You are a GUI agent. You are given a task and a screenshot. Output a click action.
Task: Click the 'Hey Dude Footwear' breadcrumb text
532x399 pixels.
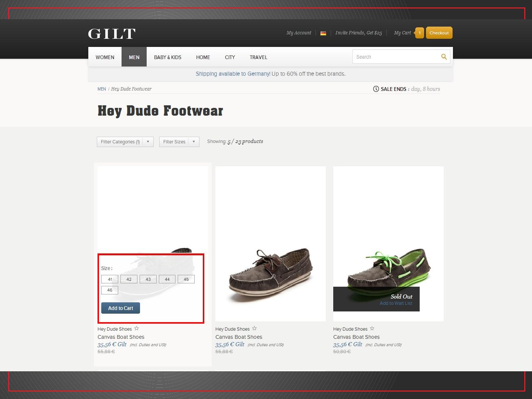(131, 89)
